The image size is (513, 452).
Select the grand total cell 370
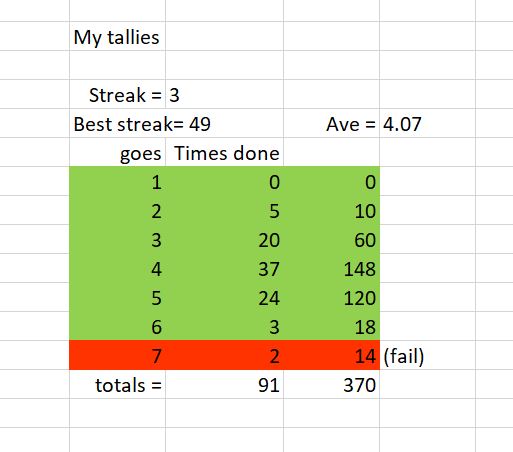click(331, 384)
